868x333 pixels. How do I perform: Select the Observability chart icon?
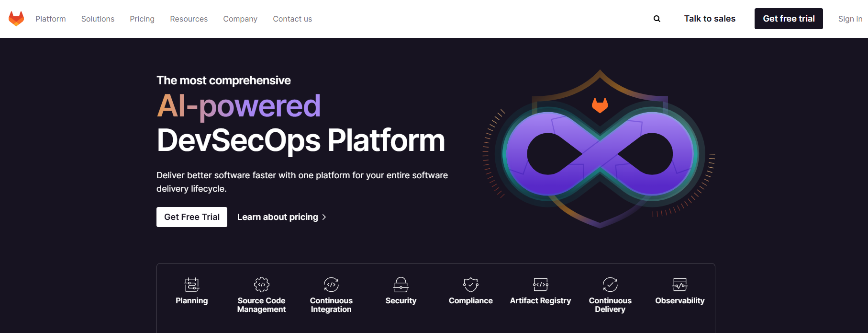tap(680, 285)
